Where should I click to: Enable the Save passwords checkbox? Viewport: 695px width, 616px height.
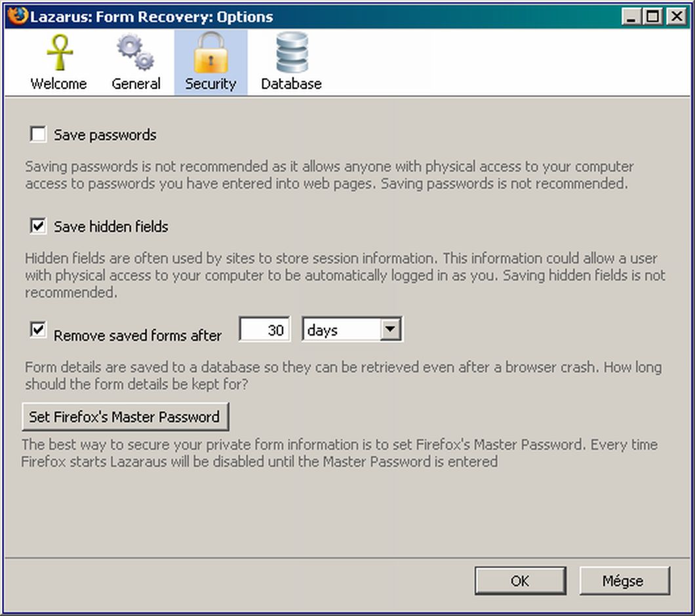[39, 134]
